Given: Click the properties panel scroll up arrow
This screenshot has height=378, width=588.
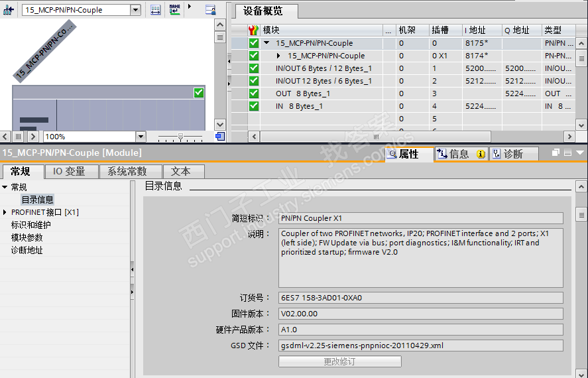Looking at the screenshot, I should [x=581, y=186].
